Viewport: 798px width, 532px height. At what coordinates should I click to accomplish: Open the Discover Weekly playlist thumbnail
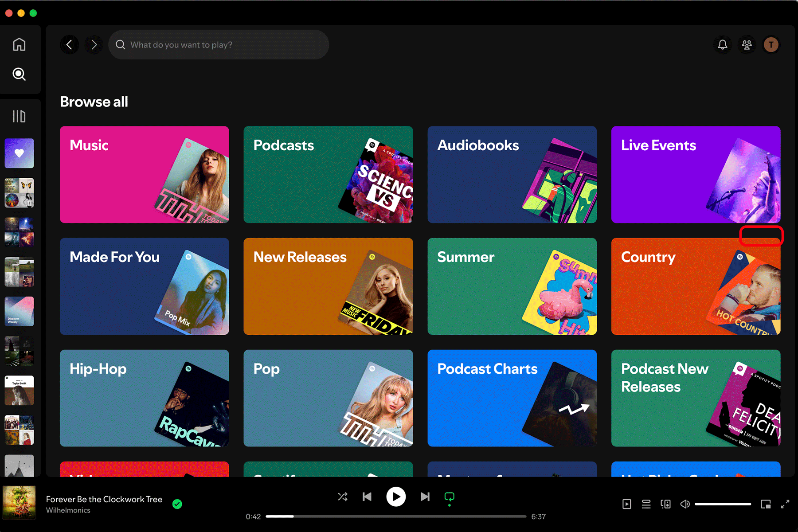[19, 311]
